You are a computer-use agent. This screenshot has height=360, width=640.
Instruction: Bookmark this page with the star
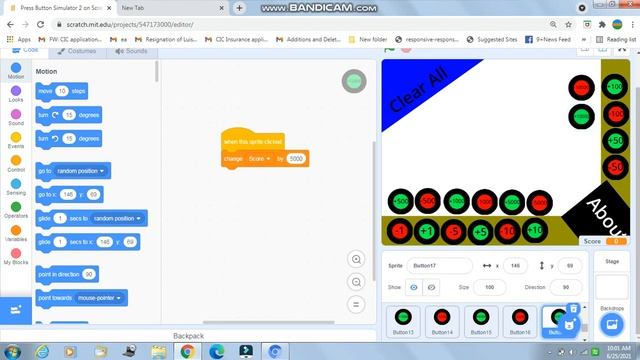click(x=568, y=24)
